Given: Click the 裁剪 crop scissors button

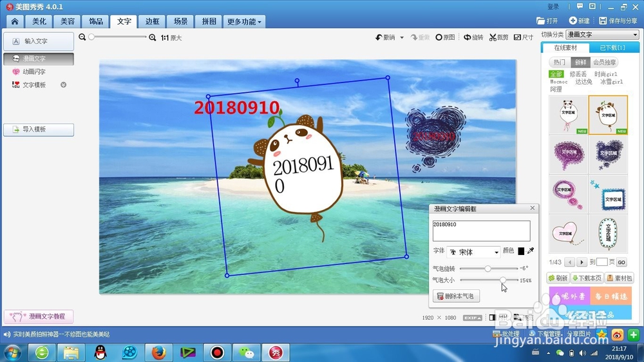Looking at the screenshot, I should coord(498,37).
